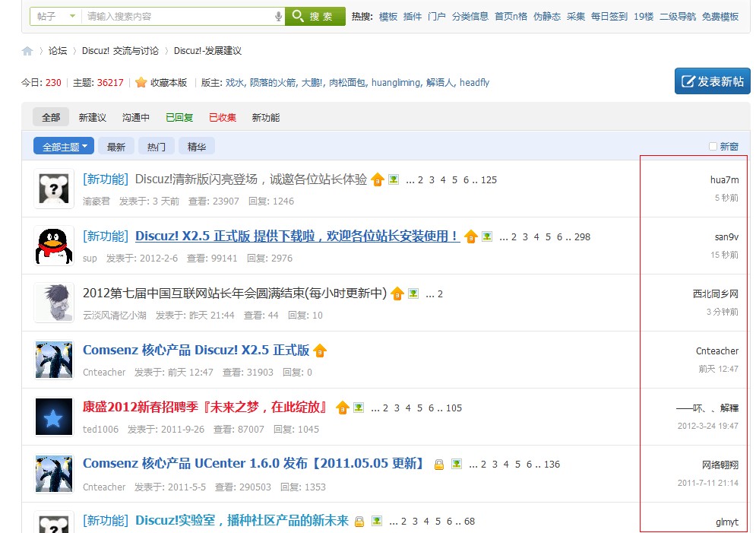Open hot search link 分类信息
Viewport: 756px width, 533px height.
pyautogui.click(x=470, y=17)
